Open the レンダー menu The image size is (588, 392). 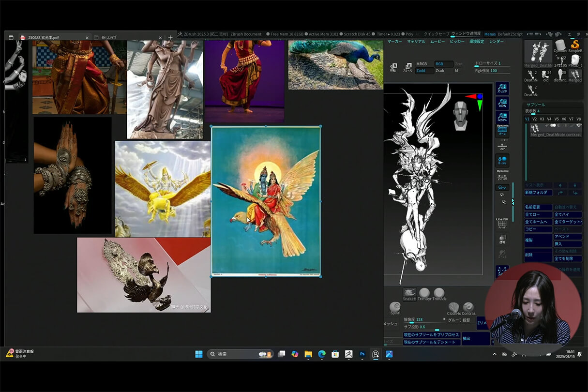point(497,42)
